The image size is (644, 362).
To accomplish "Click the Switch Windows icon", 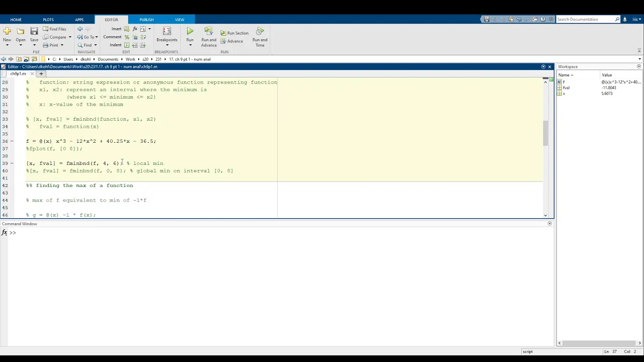I will click(x=535, y=19).
